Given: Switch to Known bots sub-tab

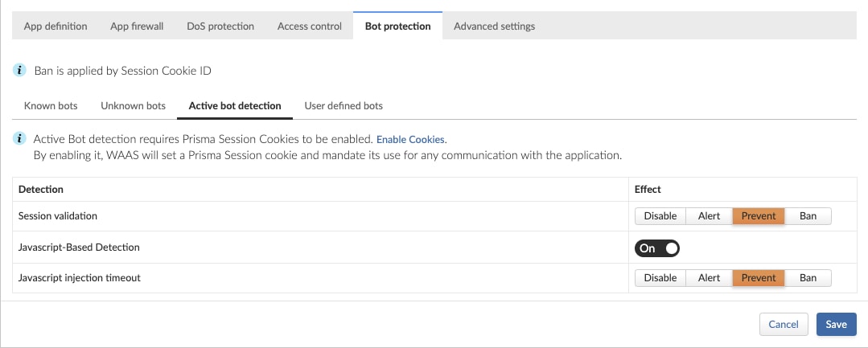Looking at the screenshot, I should [51, 105].
